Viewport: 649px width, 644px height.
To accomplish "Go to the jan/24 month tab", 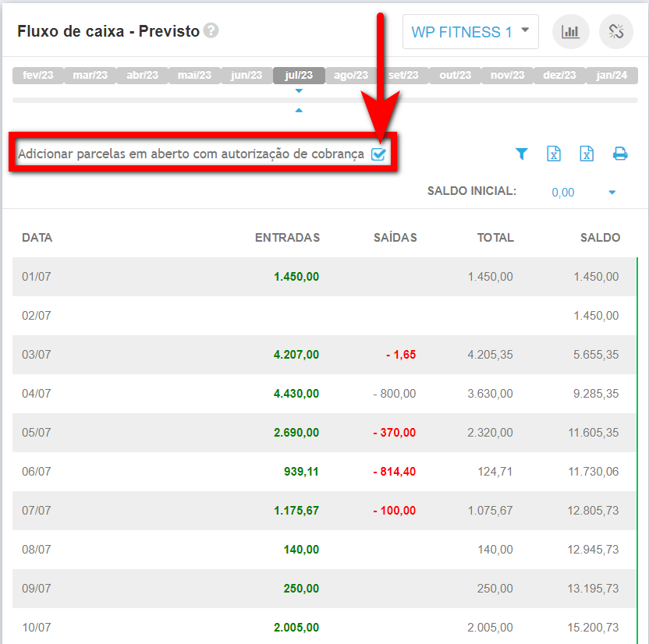I will pyautogui.click(x=612, y=76).
